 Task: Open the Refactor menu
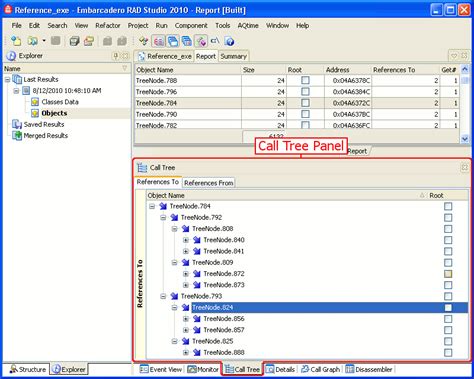tap(108, 25)
